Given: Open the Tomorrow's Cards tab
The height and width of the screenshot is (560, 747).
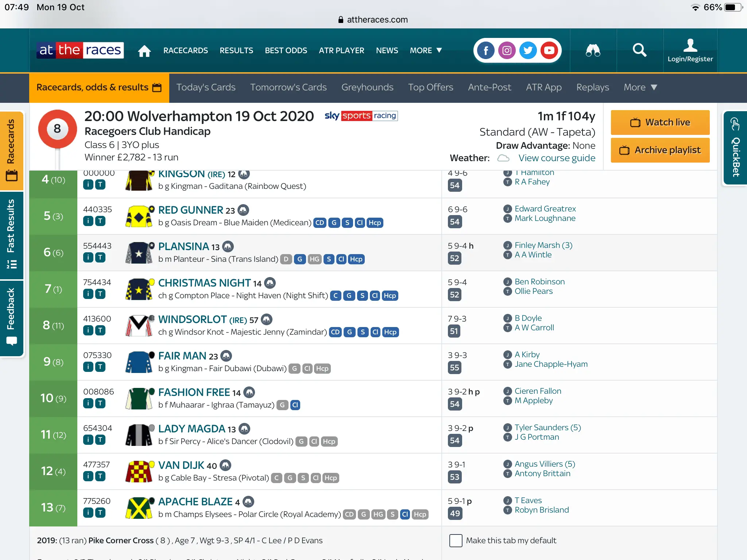Looking at the screenshot, I should click(288, 87).
